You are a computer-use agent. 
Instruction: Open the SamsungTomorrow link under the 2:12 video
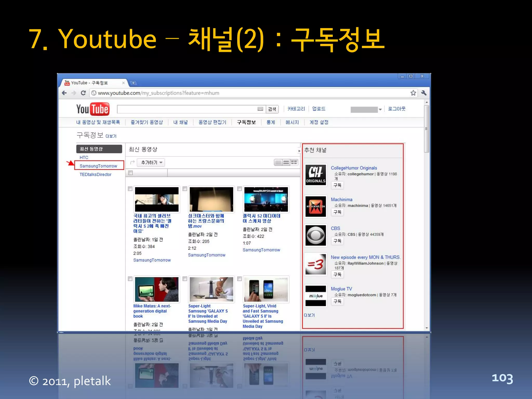(x=207, y=255)
